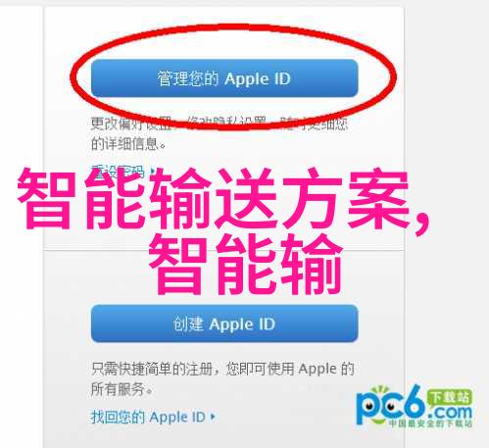489x448 pixels.
Task: Click the .com text in pc6 logo
Action: pos(451,412)
